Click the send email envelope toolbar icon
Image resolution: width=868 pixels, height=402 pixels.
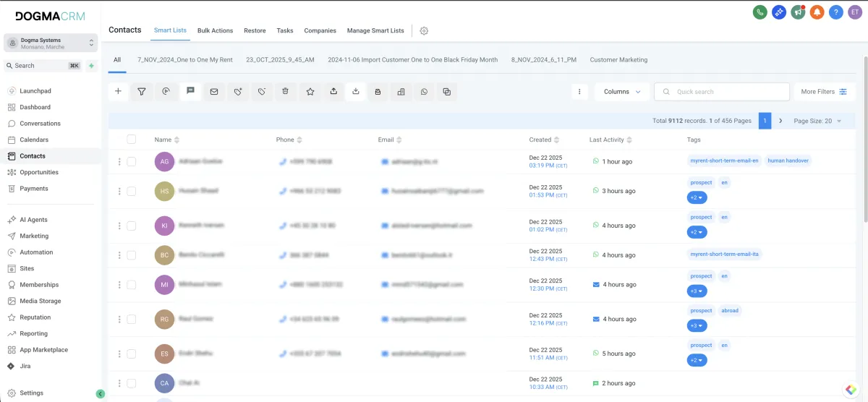click(x=214, y=92)
